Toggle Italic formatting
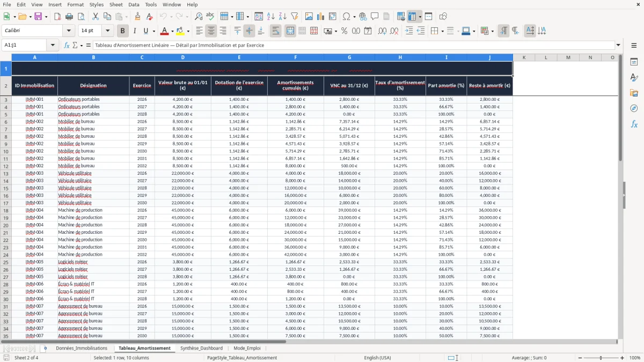Screen dimensions: 644x362 [134, 31]
